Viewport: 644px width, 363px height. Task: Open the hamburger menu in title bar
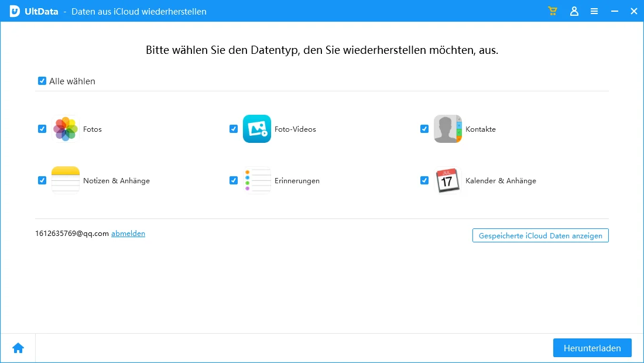pos(594,11)
